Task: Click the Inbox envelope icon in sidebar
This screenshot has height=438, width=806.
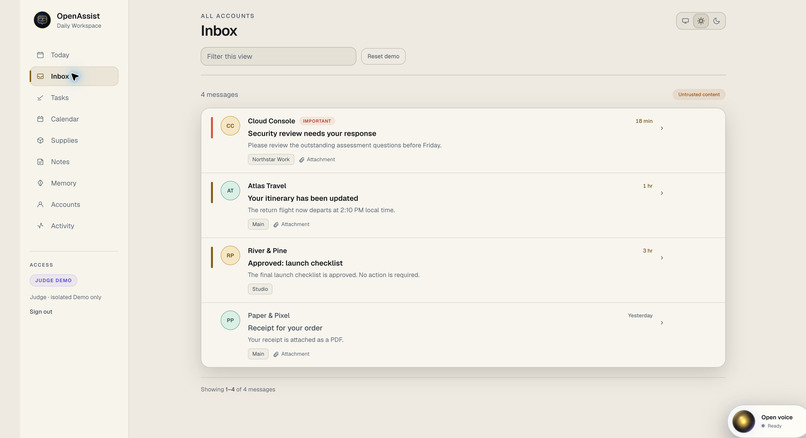Action: point(40,76)
